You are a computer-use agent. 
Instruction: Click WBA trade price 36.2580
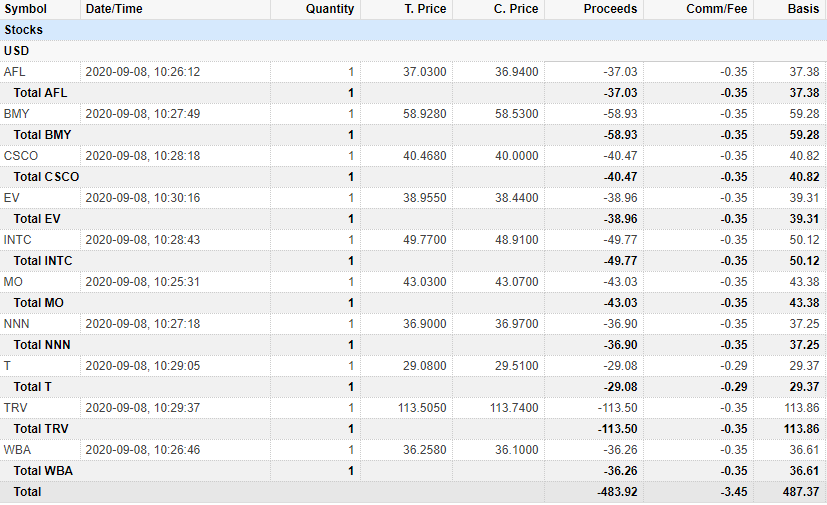point(425,450)
